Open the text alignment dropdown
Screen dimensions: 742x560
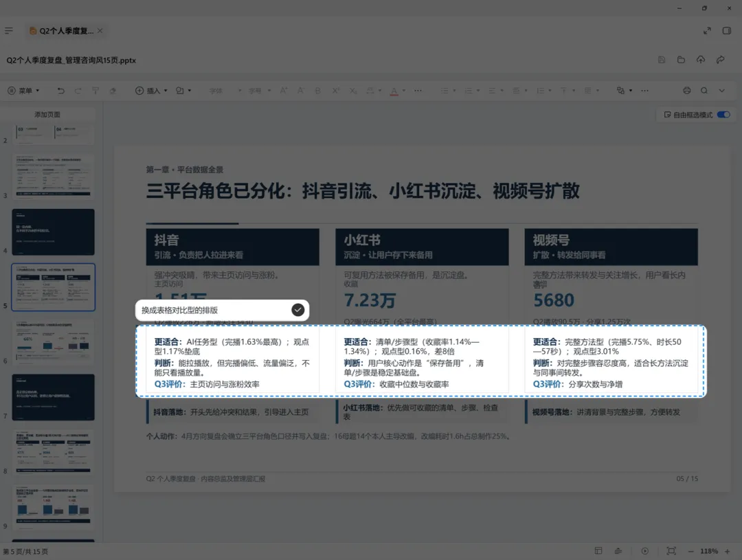tap(495, 91)
